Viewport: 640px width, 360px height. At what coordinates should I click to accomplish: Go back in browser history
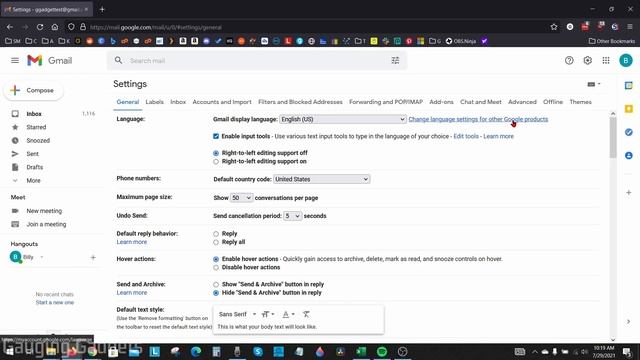(10, 27)
